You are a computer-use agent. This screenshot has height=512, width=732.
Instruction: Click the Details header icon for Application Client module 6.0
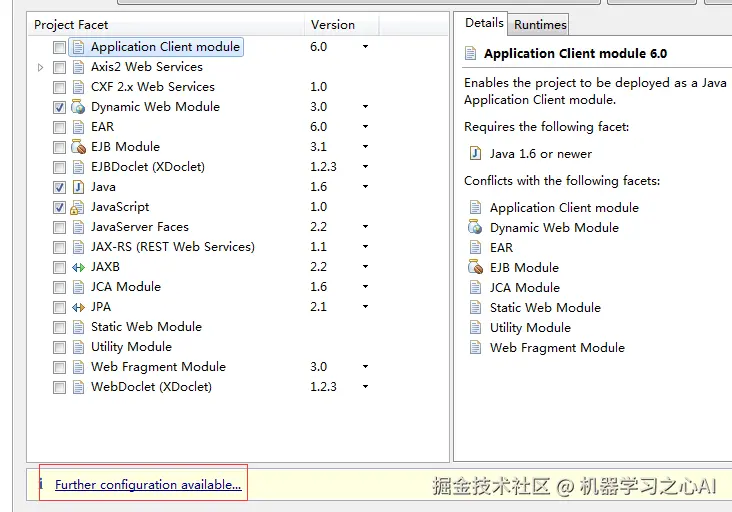tap(471, 54)
